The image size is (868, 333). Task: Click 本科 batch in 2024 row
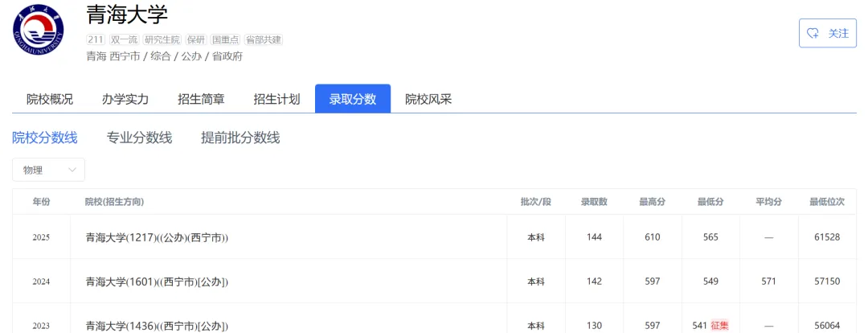(536, 282)
